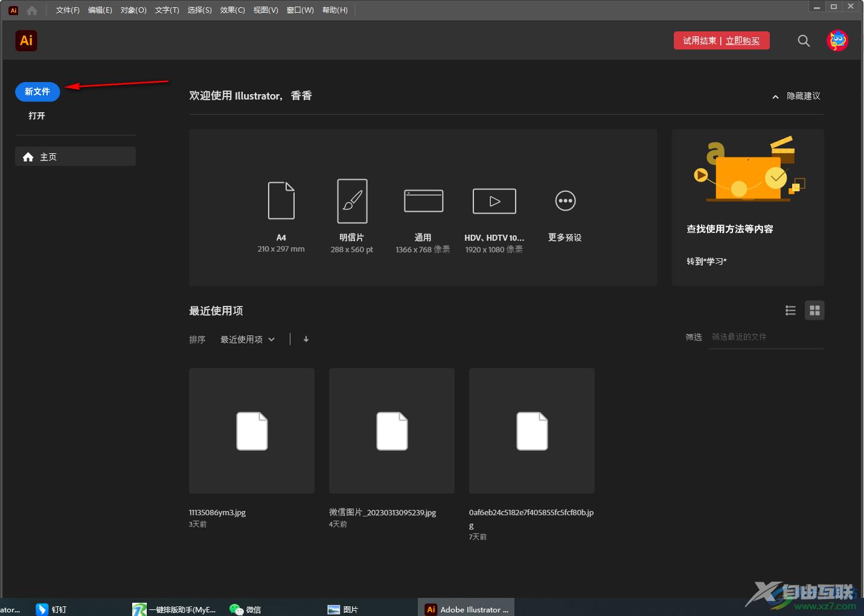
Task: Open the user profile avatar
Action: tap(837, 40)
